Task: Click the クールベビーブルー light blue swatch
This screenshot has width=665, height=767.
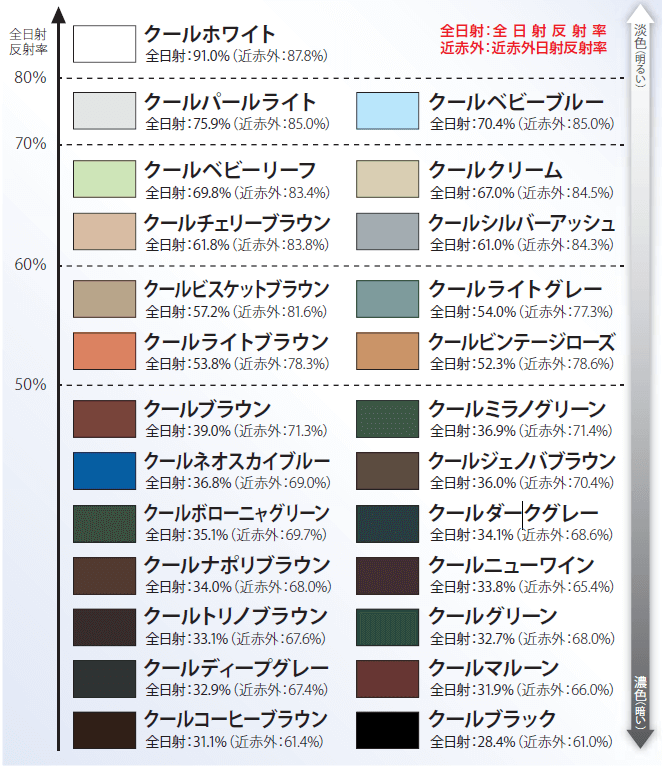Action: [x=387, y=111]
